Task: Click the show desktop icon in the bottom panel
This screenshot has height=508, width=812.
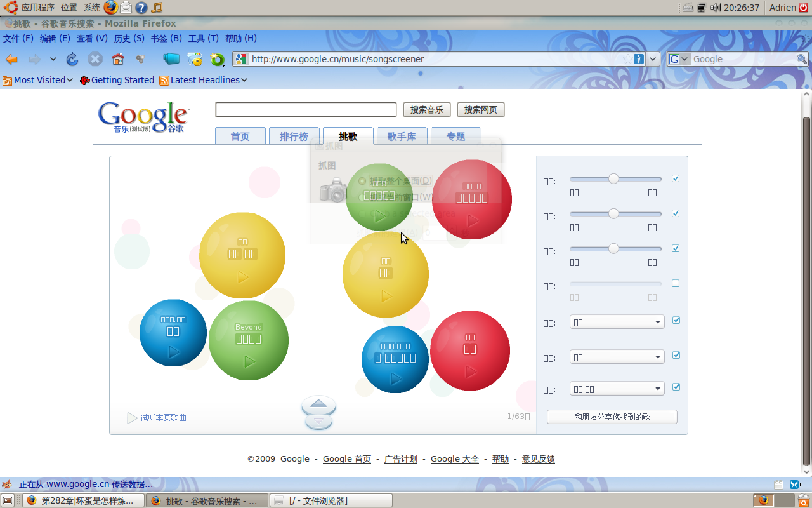Action: 9,500
